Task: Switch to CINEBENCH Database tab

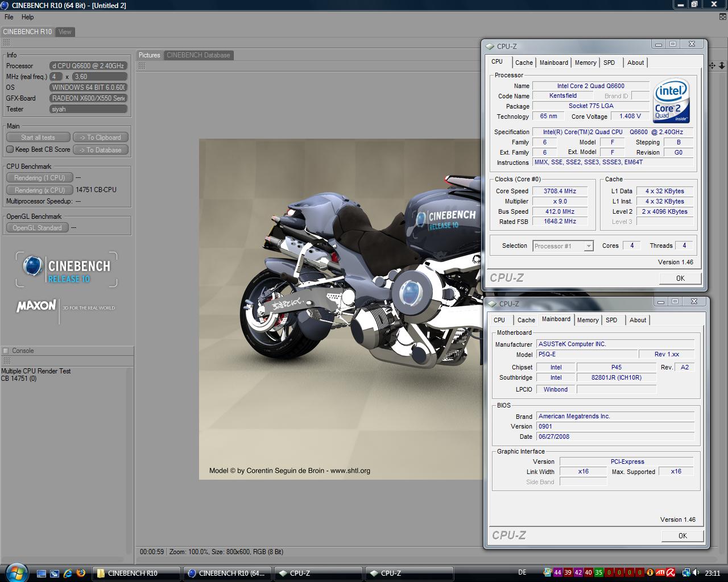Action: coord(198,55)
